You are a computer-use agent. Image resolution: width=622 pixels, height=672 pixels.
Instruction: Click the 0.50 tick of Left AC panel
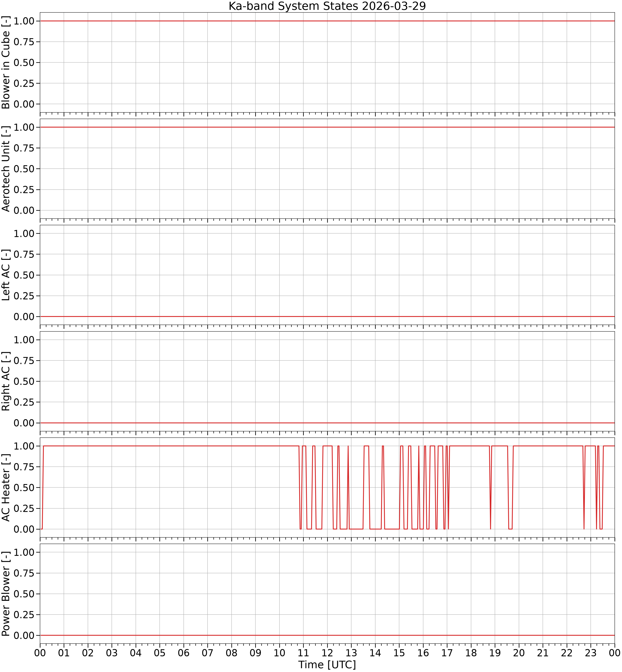(24, 275)
